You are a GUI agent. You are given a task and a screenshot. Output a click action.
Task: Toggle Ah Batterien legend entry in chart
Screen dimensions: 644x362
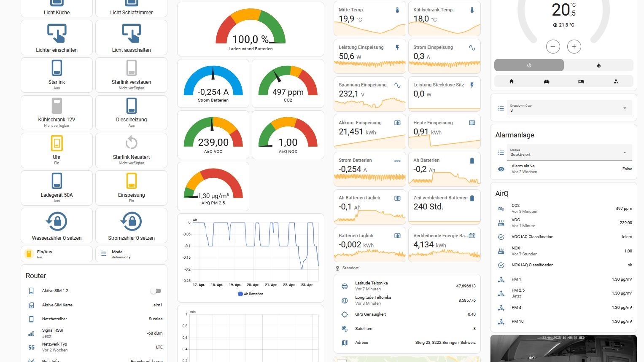[x=251, y=294]
